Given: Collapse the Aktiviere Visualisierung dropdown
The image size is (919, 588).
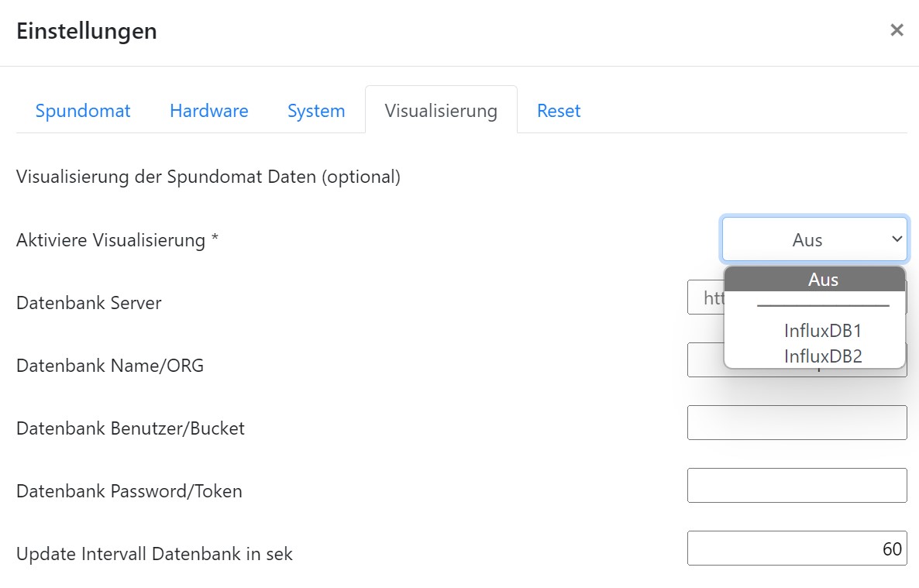Looking at the screenshot, I should [814, 239].
